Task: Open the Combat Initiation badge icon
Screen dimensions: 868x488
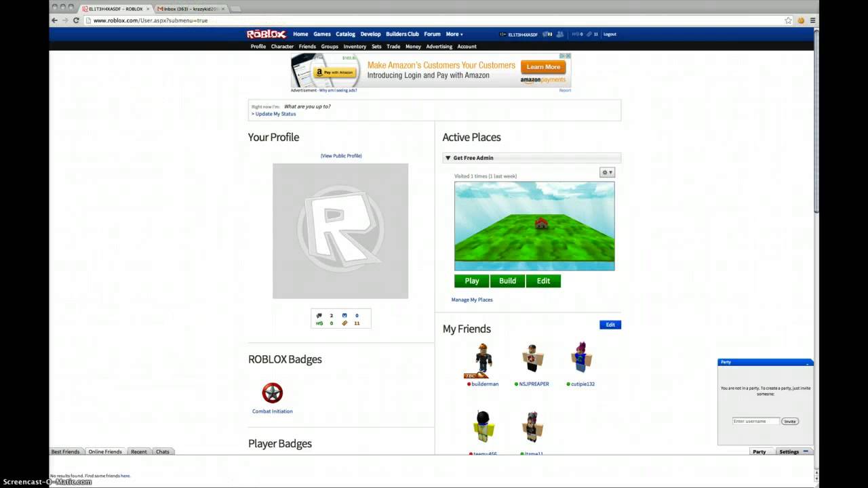Action: [273, 393]
